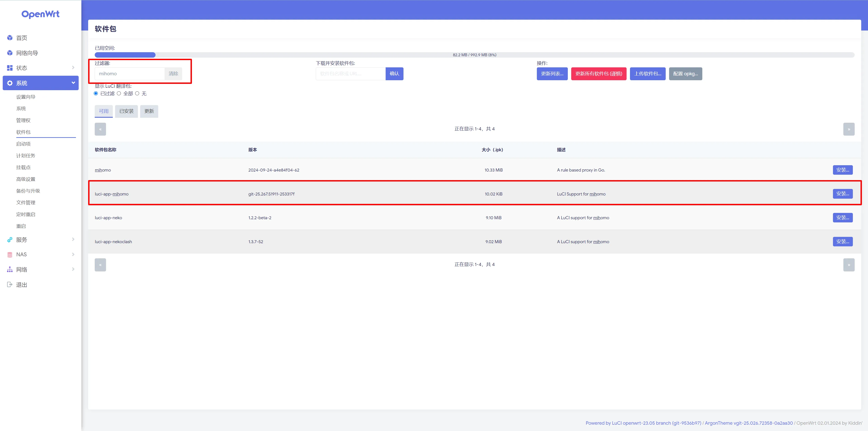Click the 网络向导 cube icon
Image resolution: width=868 pixels, height=431 pixels.
click(x=10, y=53)
